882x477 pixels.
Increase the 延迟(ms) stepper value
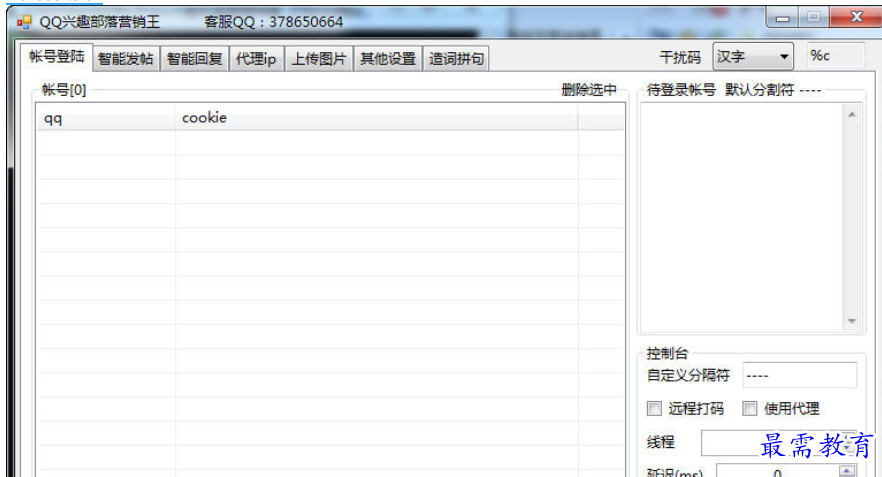point(847,470)
